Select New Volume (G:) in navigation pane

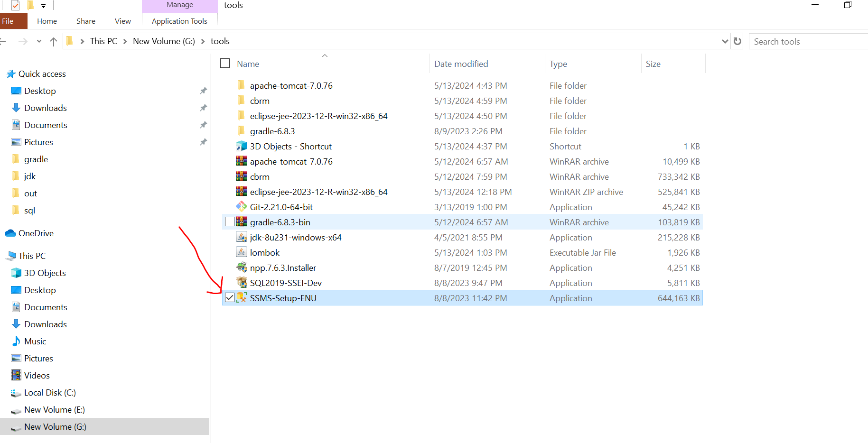tap(104, 426)
